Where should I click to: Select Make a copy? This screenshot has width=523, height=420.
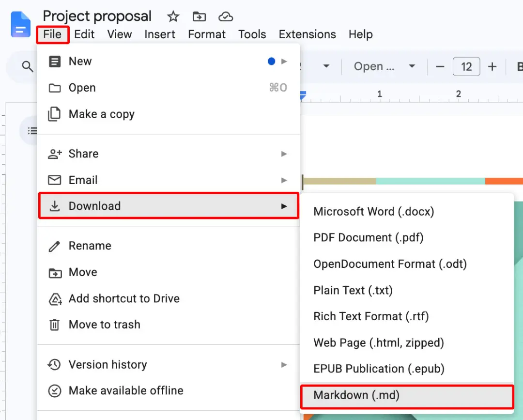click(x=169, y=114)
